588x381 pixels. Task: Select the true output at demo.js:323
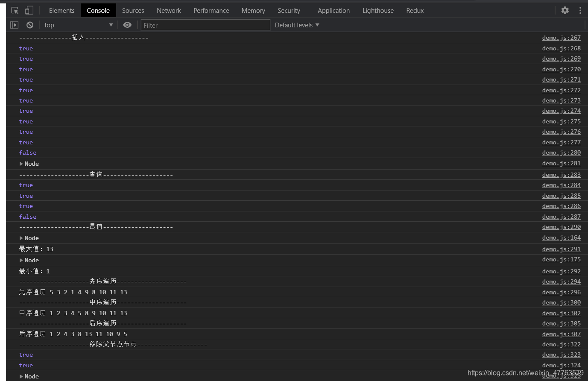tap(26, 355)
